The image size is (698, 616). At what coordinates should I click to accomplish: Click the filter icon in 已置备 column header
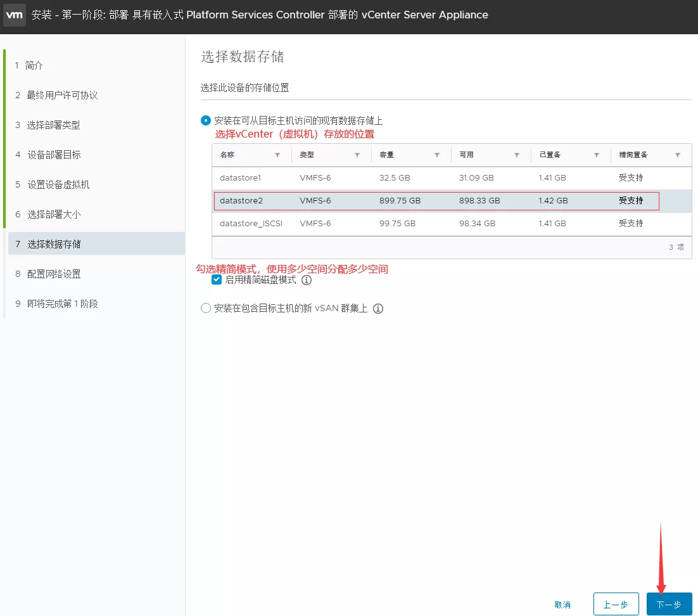coord(597,155)
